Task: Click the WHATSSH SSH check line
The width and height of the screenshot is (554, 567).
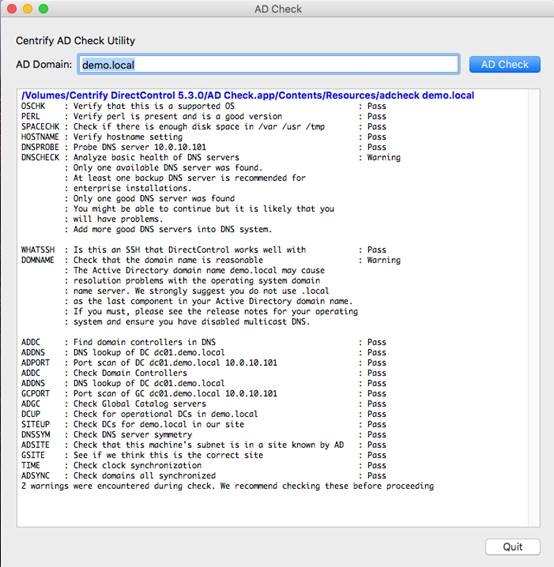Action: (204, 250)
